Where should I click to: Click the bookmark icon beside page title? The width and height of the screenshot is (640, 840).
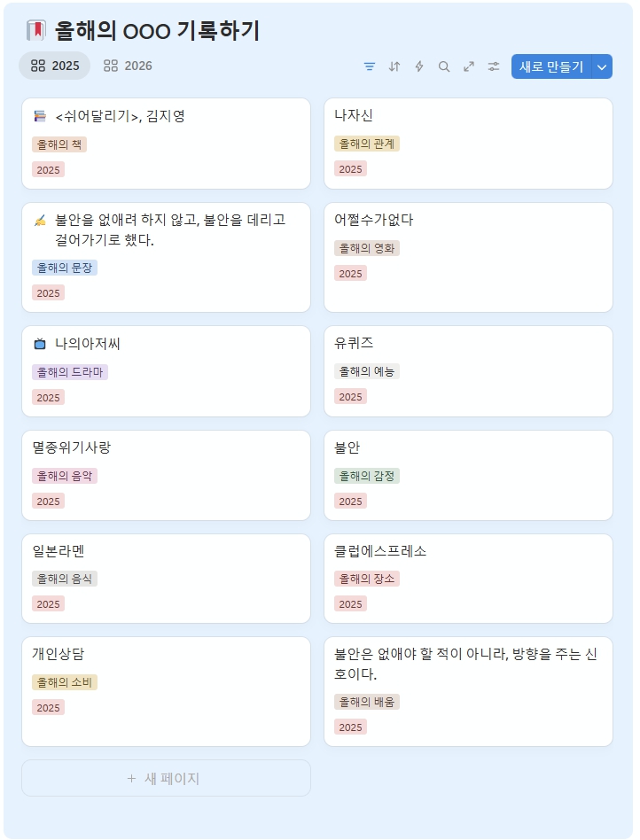pos(35,31)
